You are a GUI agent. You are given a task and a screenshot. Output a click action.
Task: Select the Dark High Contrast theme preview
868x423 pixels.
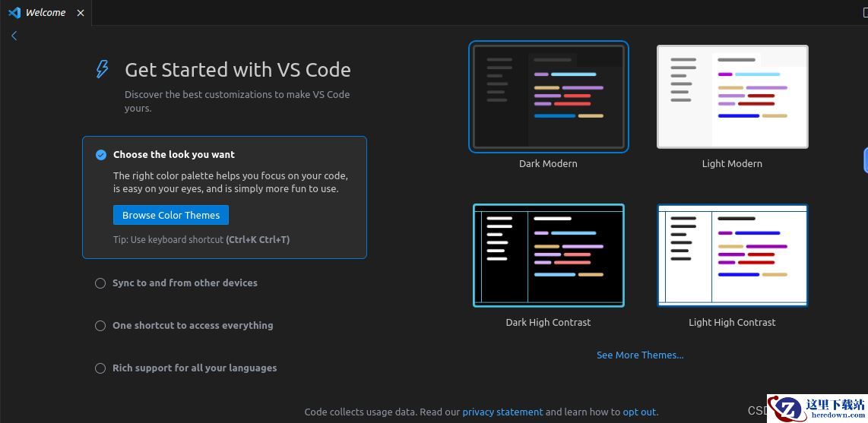(x=549, y=255)
